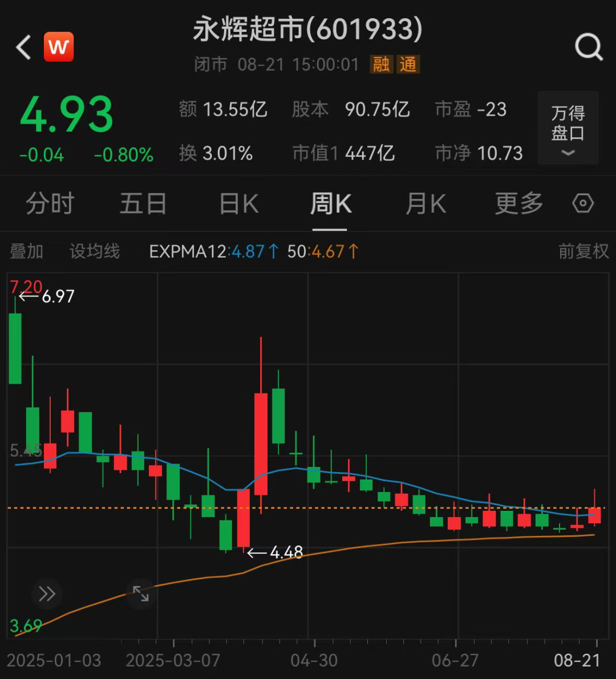Tap share capital 90.75亿

tap(378, 109)
